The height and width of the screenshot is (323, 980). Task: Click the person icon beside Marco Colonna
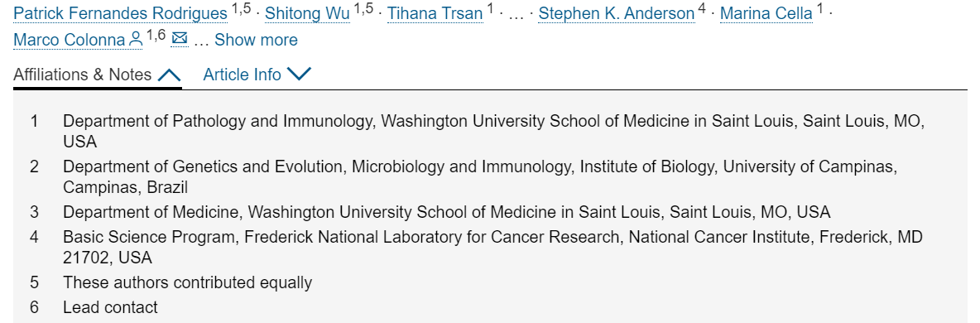tap(136, 40)
